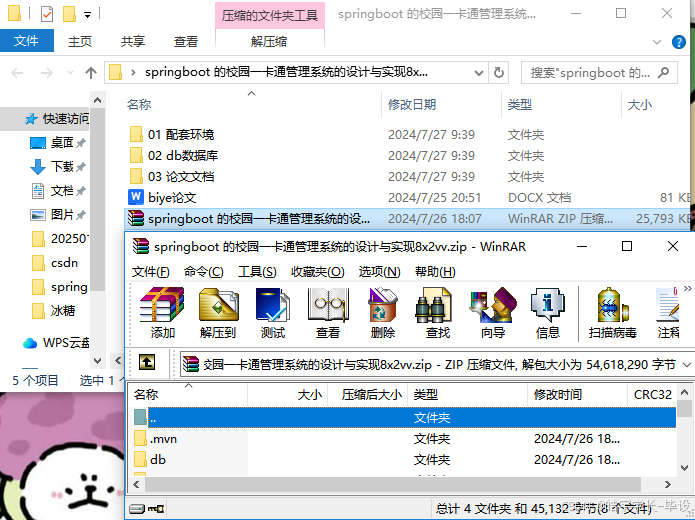The height and width of the screenshot is (520, 695).
Task: Open WinRAR 工具(S) menu
Action: [257, 271]
